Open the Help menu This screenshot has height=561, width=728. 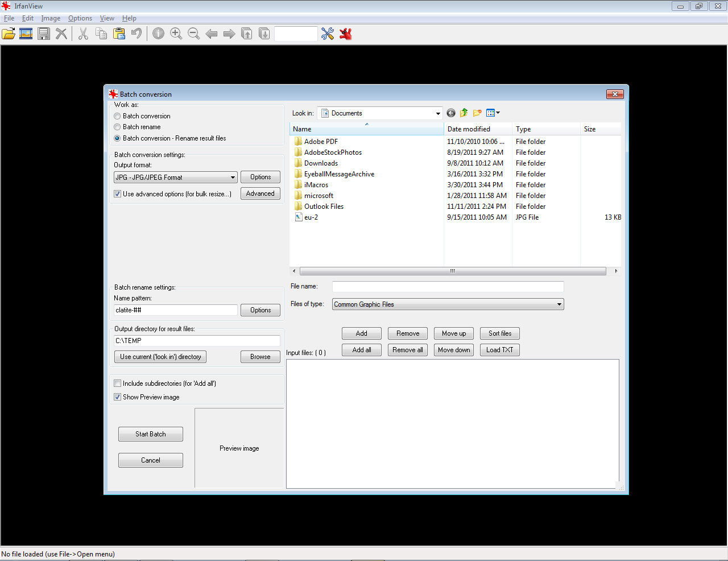point(129,18)
